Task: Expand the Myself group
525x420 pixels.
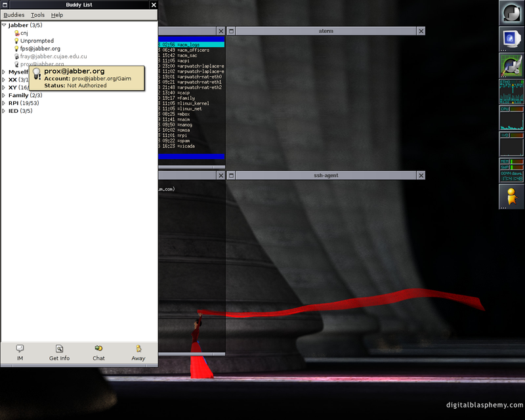Action: (x=4, y=72)
